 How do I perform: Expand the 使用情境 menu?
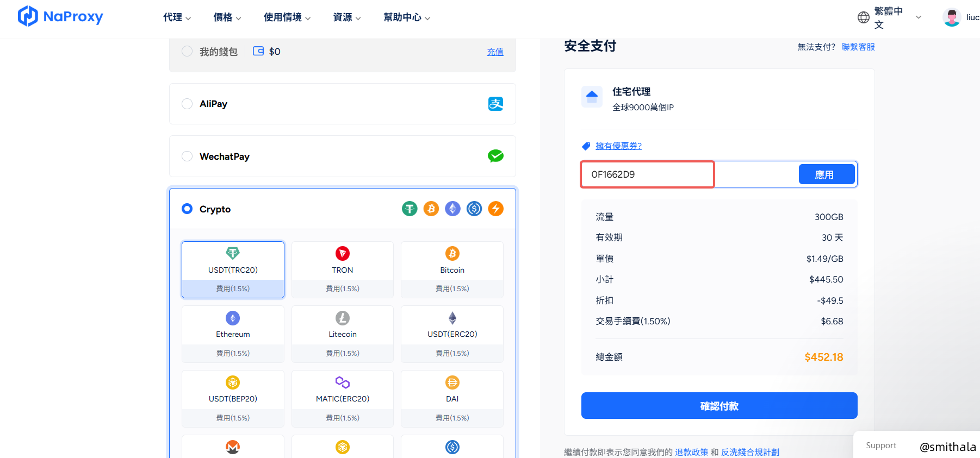tap(287, 17)
